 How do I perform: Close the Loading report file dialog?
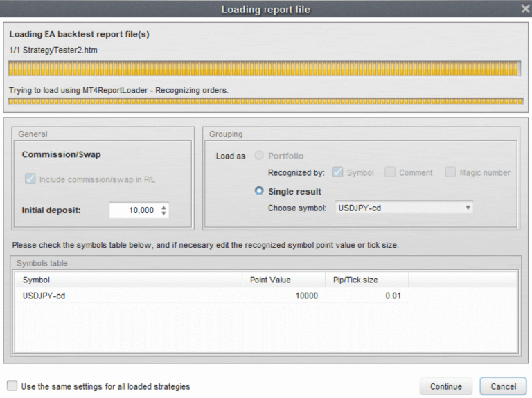tap(525, 9)
